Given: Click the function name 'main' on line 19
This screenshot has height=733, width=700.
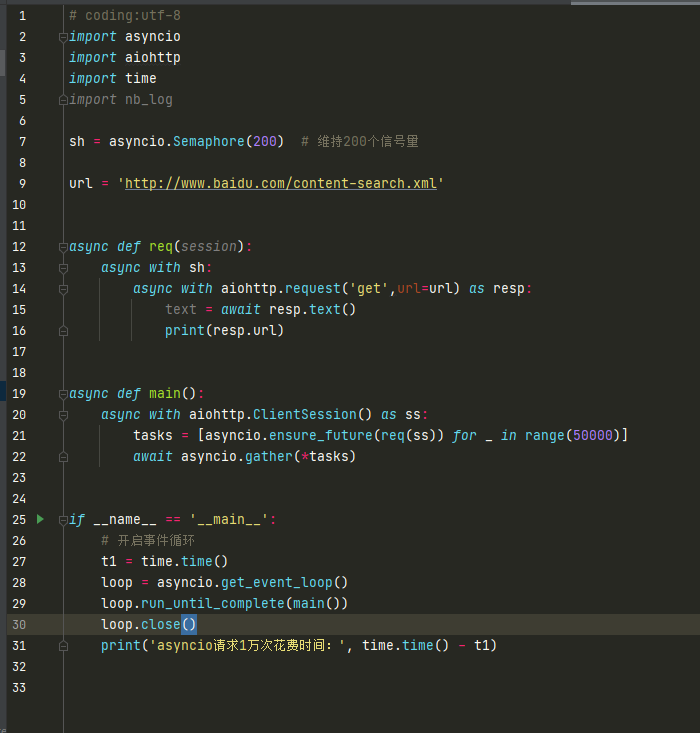Looking at the screenshot, I should pyautogui.click(x=165, y=393).
